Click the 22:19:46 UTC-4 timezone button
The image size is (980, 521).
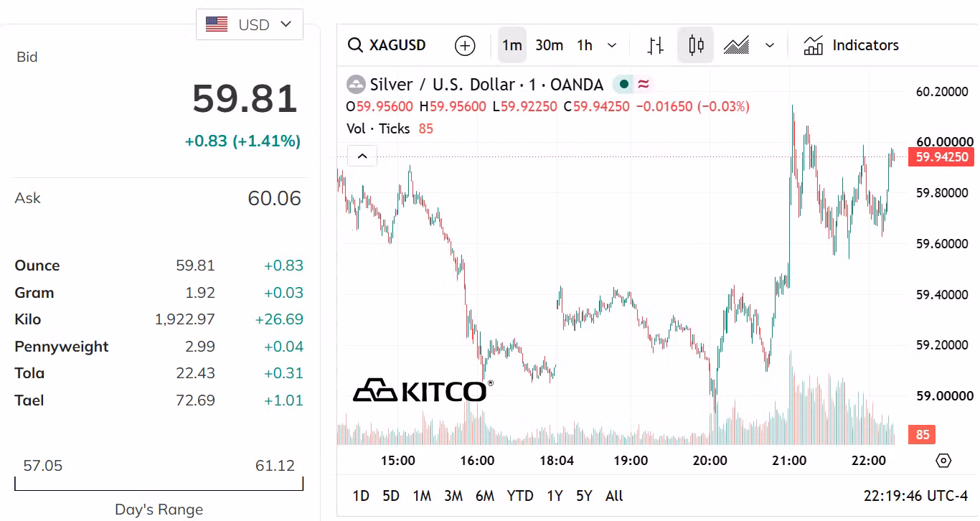coord(916,496)
